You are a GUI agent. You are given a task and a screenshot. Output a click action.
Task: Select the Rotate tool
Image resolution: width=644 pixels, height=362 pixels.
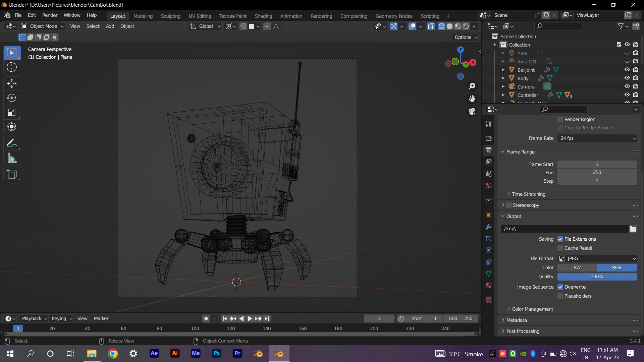12,98
